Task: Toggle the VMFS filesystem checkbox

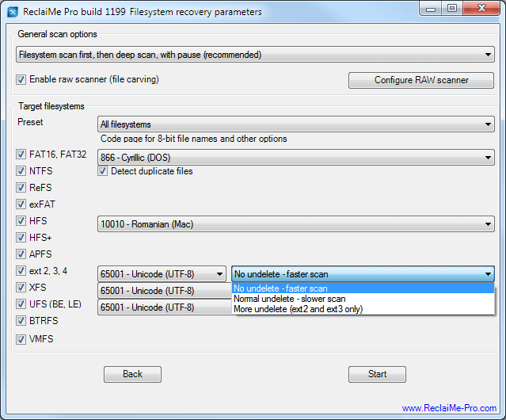Action: [21, 339]
